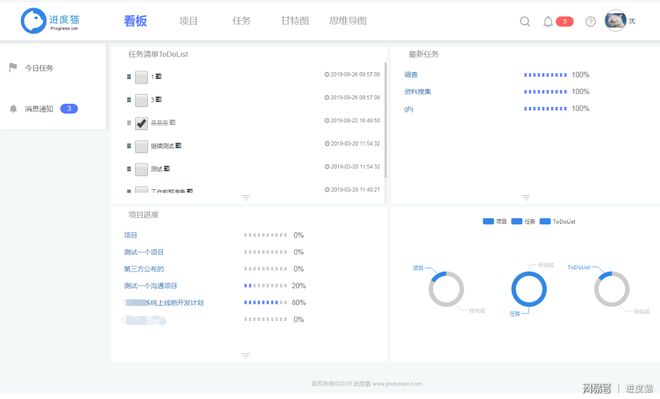Open the 资料搜集 task link
Screen dimensions: 660x399
tap(417, 92)
